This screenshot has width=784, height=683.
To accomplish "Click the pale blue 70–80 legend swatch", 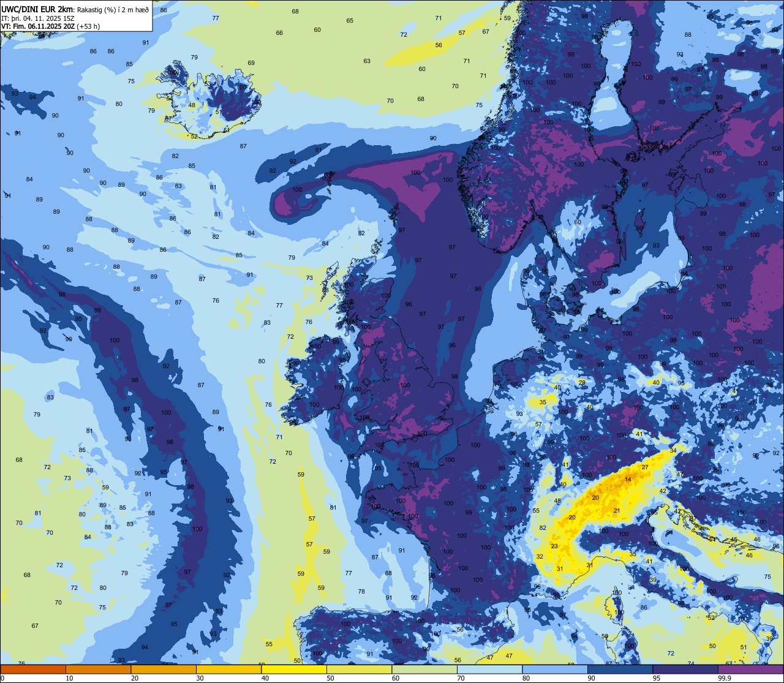I will (x=489, y=670).
